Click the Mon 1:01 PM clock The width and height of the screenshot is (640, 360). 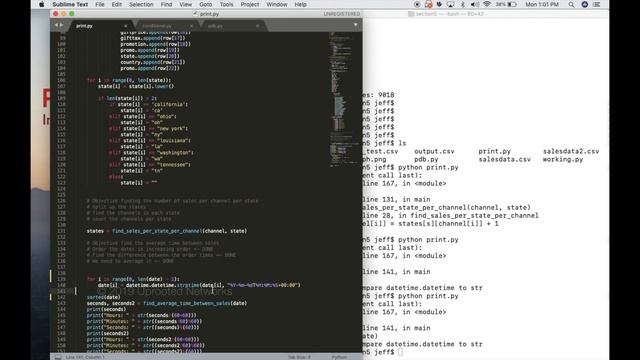(542, 4)
